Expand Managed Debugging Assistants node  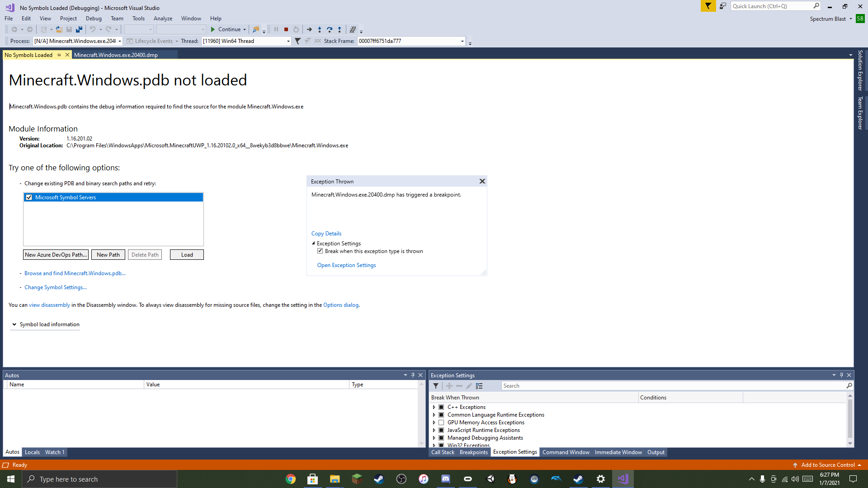pos(434,438)
